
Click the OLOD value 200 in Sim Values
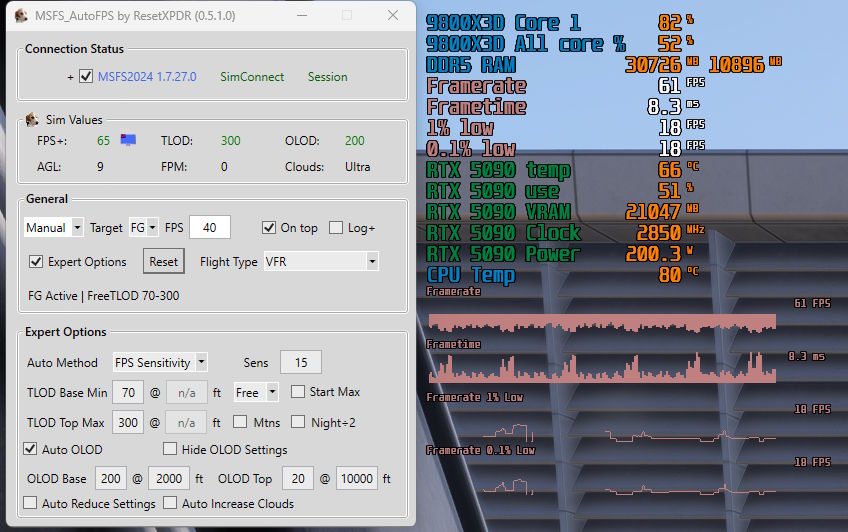[355, 141]
